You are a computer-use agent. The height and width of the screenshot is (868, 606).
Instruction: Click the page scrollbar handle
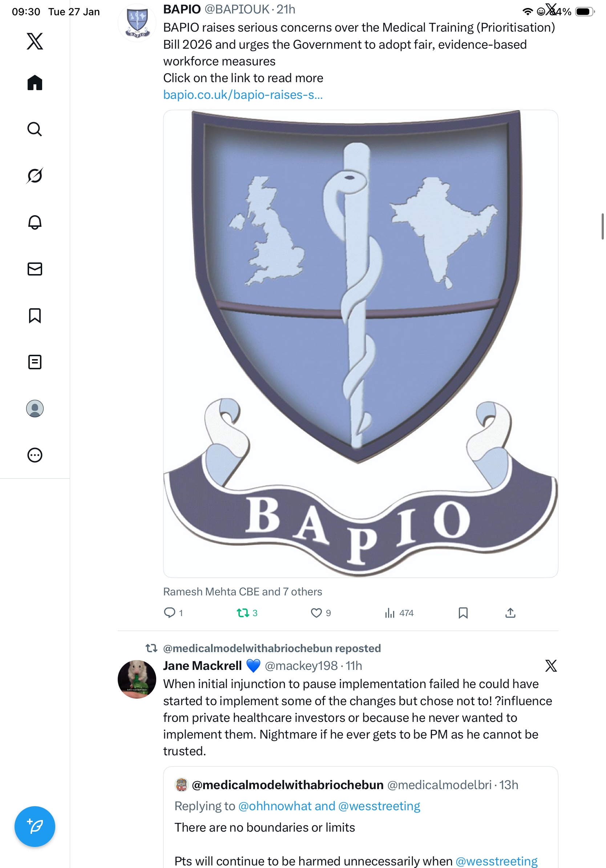point(602,226)
